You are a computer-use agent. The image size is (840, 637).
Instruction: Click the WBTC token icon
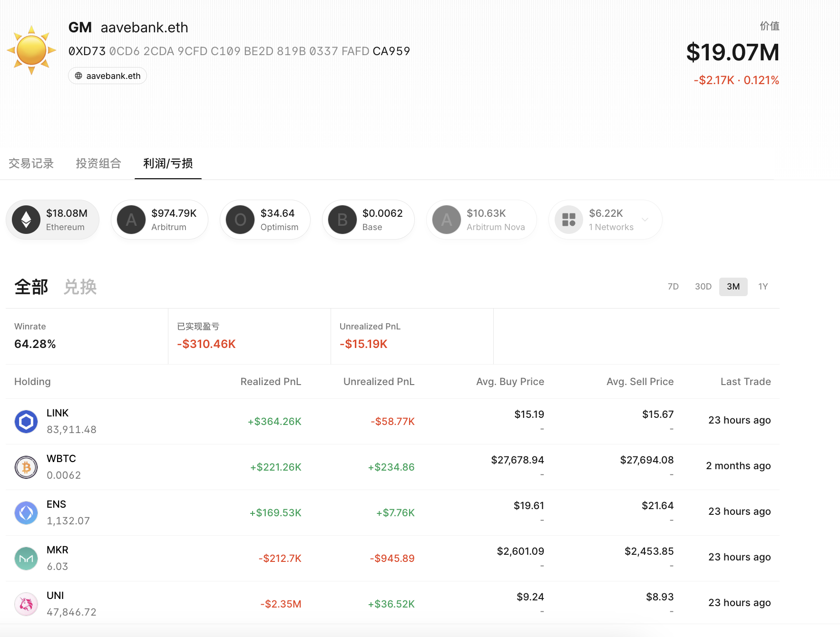click(x=26, y=467)
